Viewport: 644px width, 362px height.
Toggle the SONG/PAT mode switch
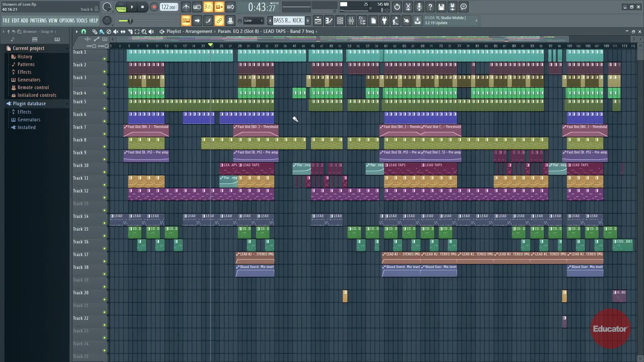pos(121,7)
